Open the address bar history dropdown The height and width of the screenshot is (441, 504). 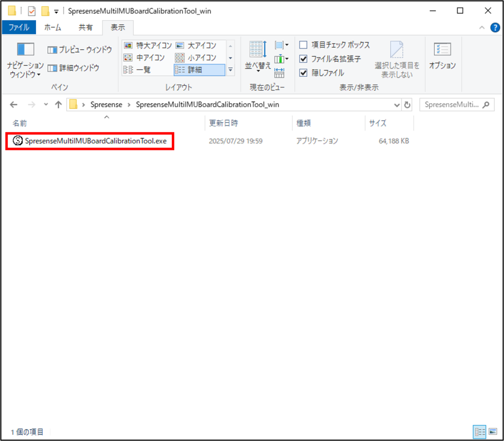pos(397,105)
